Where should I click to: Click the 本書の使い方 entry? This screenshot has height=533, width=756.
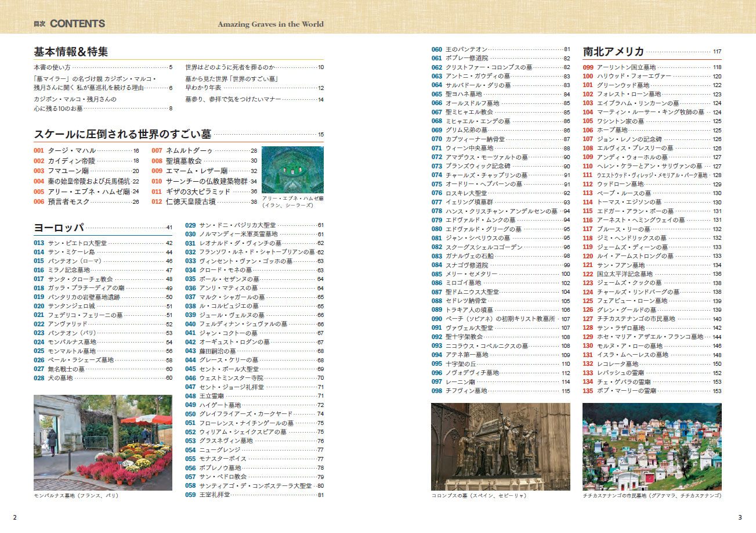(52, 67)
